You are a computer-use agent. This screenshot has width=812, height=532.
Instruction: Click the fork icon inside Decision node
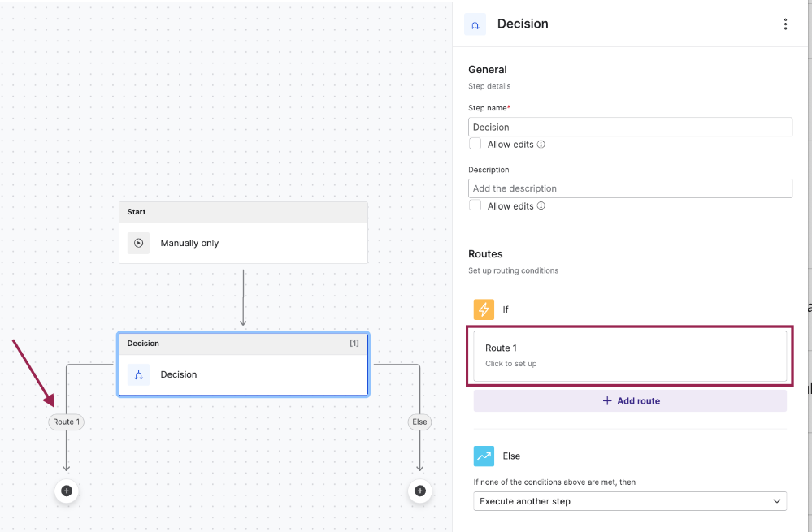point(139,374)
